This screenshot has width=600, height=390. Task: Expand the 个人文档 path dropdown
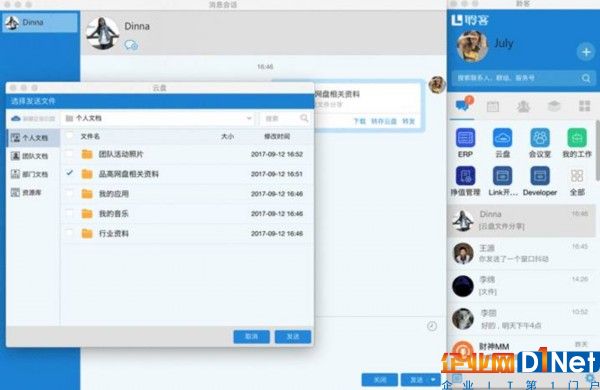[249, 118]
